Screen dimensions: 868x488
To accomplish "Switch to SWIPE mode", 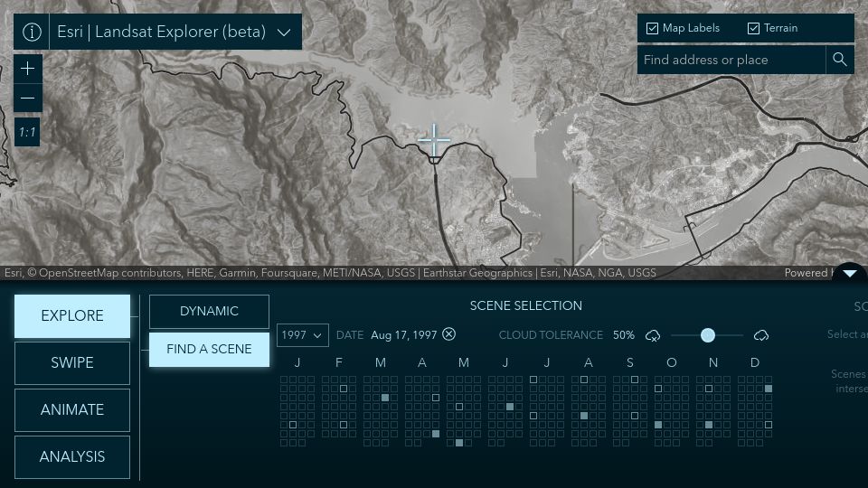I will click(x=72, y=363).
